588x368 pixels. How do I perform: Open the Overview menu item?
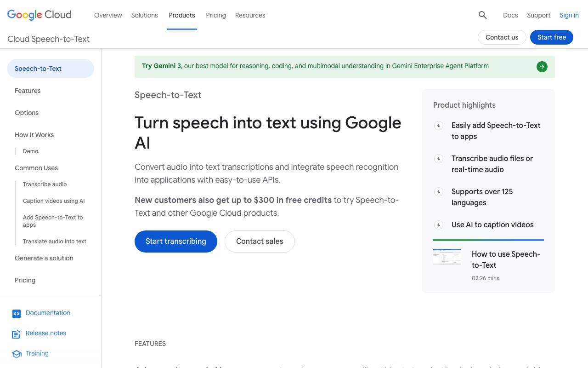pos(108,15)
